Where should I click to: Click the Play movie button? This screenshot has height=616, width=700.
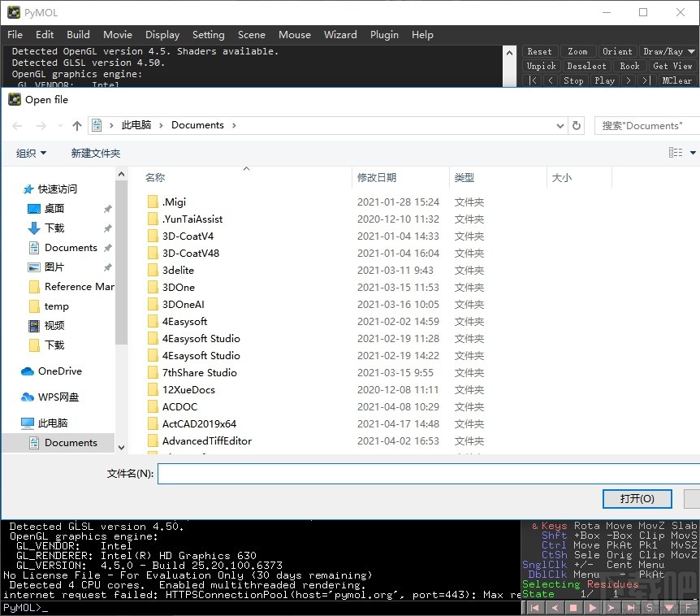(x=604, y=80)
